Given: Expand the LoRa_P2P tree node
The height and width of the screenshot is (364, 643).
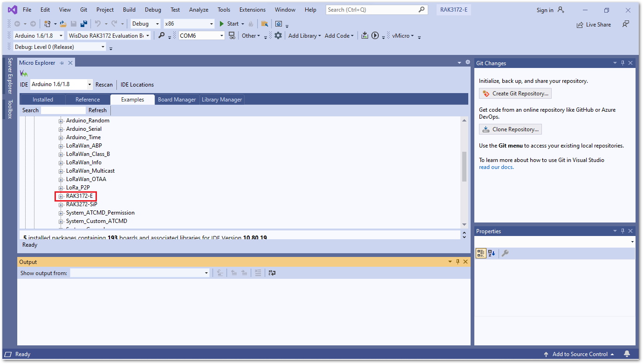Looking at the screenshot, I should click(x=61, y=188).
